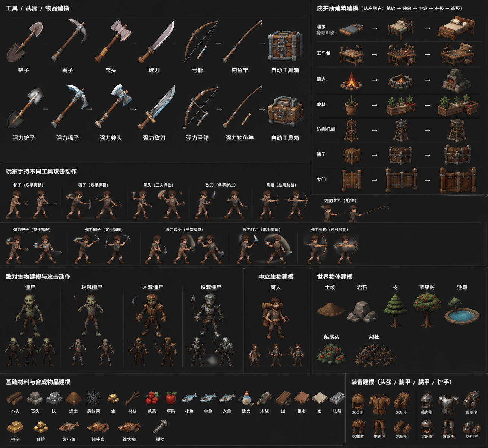The width and height of the screenshot is (488, 448).
Task: Click the basic shovel icon labeled 铲子
Action: click(x=25, y=42)
